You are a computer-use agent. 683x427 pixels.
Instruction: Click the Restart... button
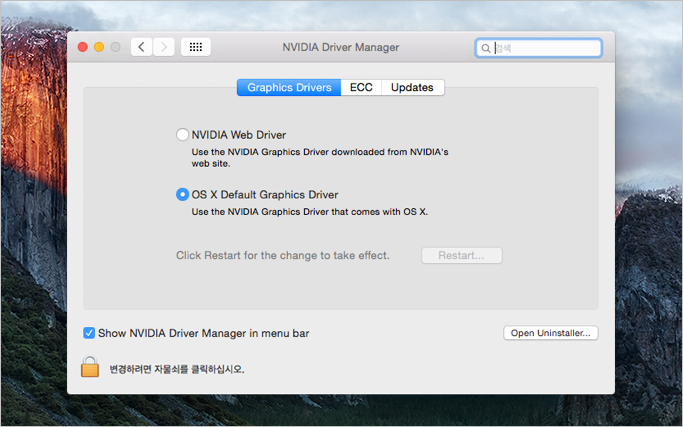(x=462, y=255)
